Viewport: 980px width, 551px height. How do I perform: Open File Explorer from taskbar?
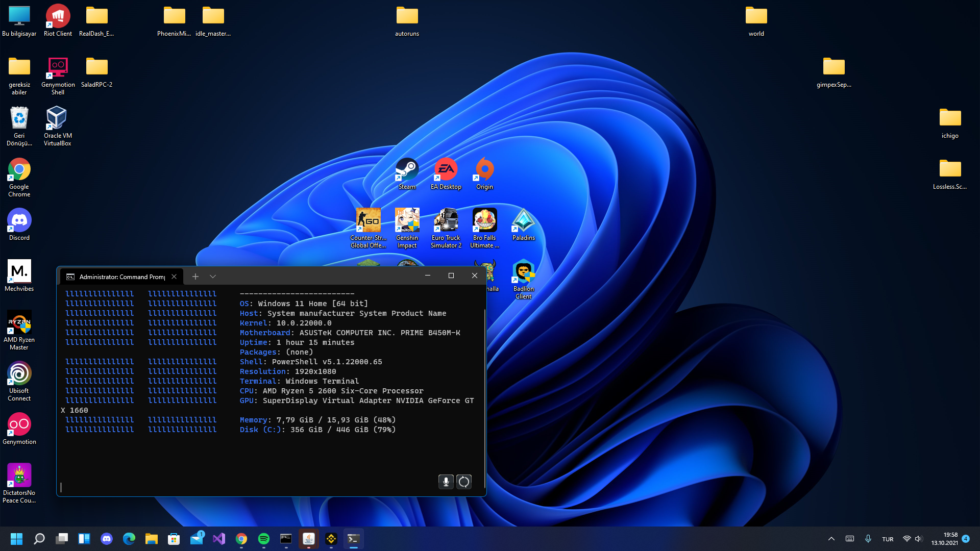click(x=151, y=539)
